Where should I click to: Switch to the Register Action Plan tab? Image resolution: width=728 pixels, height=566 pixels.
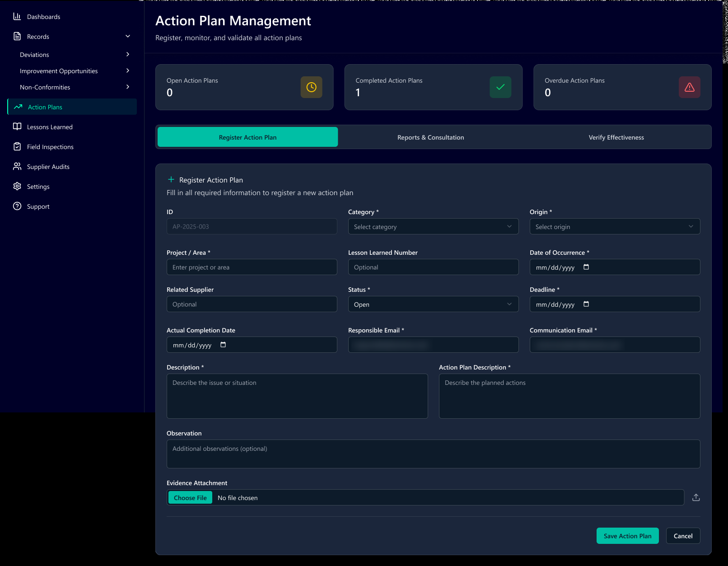point(247,137)
